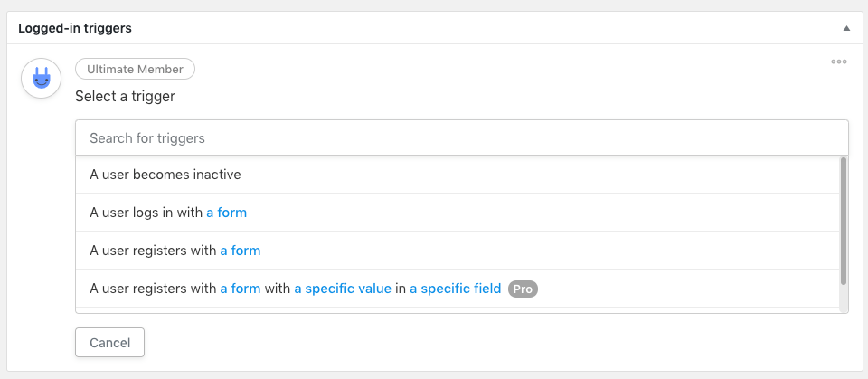The image size is (868, 379).
Task: Click 'a form' link in registers trigger row
Action: pyautogui.click(x=241, y=251)
